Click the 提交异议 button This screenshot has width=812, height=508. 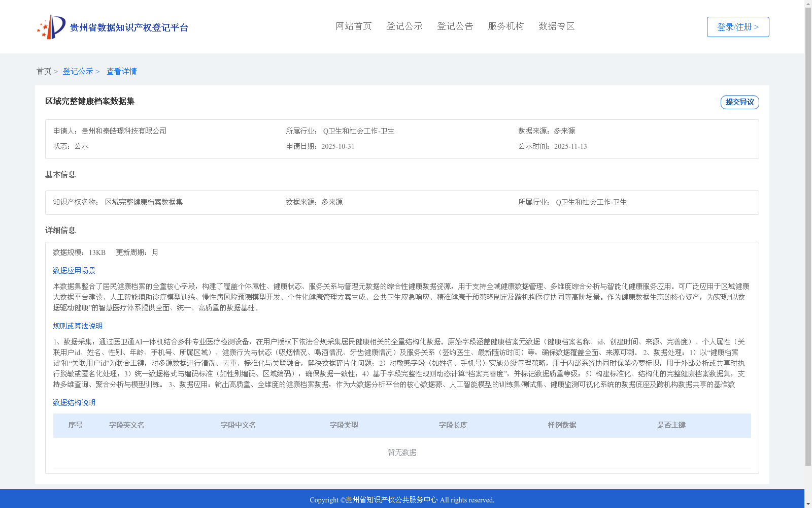[740, 102]
